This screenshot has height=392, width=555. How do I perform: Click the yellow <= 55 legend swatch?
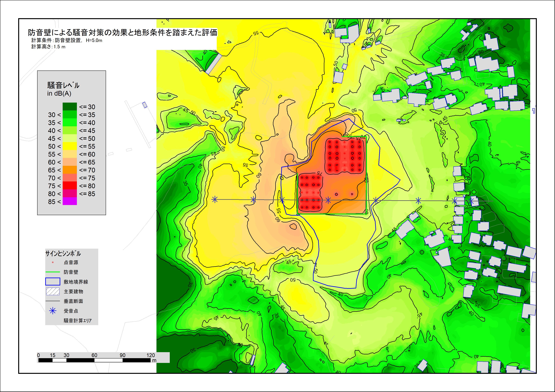[70, 146]
